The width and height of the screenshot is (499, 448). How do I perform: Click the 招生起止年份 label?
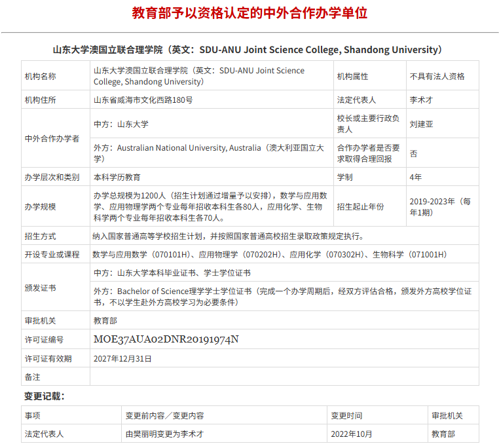[x=360, y=207]
